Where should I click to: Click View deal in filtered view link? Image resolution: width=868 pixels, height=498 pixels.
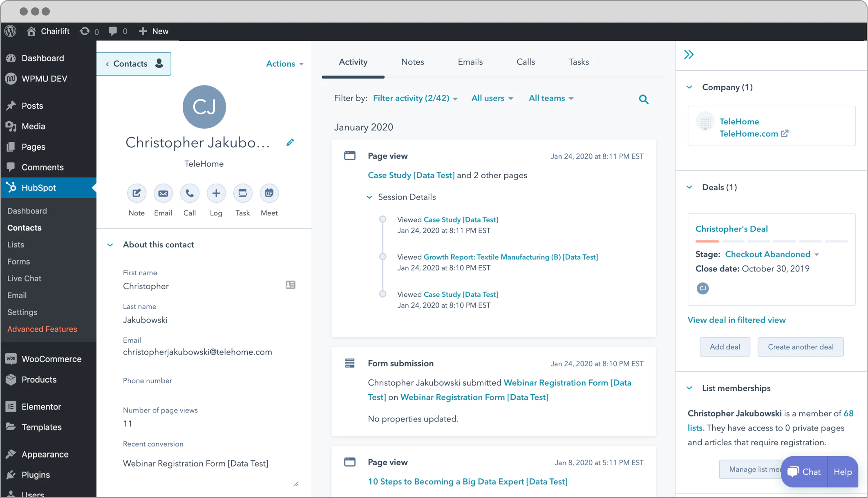click(x=737, y=320)
